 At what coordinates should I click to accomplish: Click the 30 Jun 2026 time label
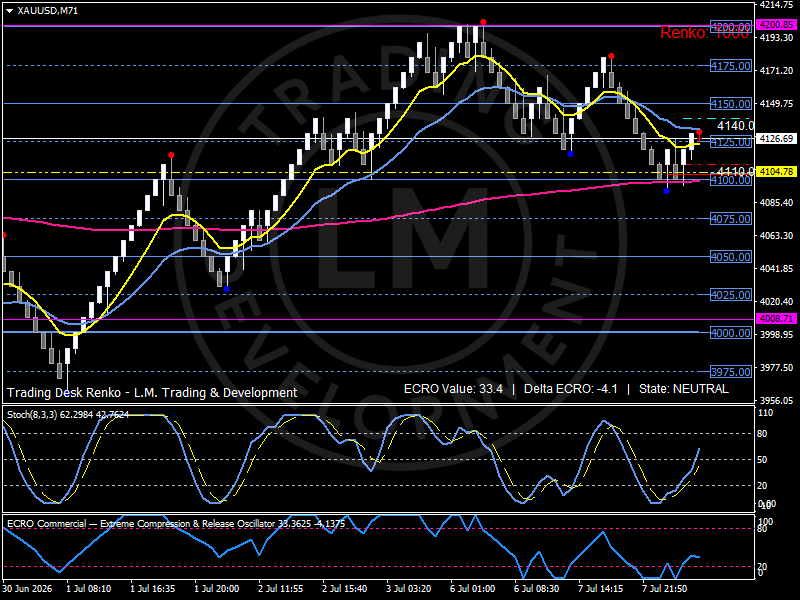[27, 588]
